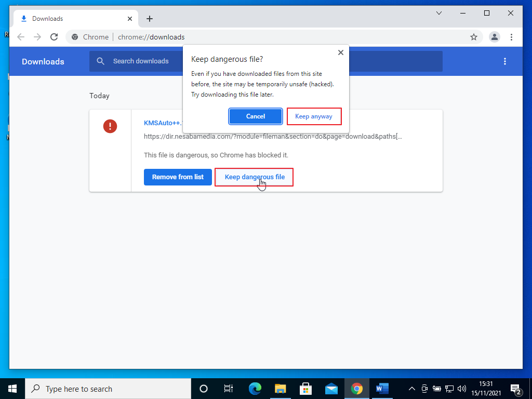Click the Downloads page heading
Image resolution: width=532 pixels, height=399 pixels.
[43, 61]
